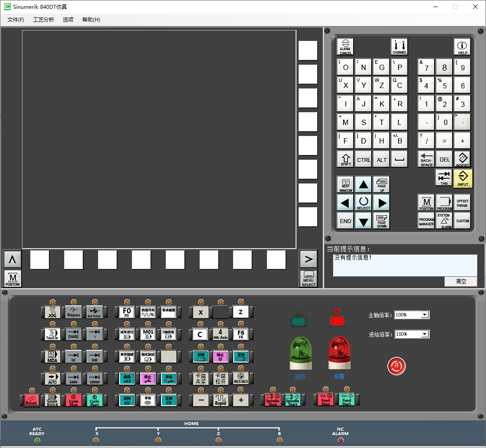Screen dimensions: 486x448
Task: Toggle AUTO mode on
Action: (52, 378)
